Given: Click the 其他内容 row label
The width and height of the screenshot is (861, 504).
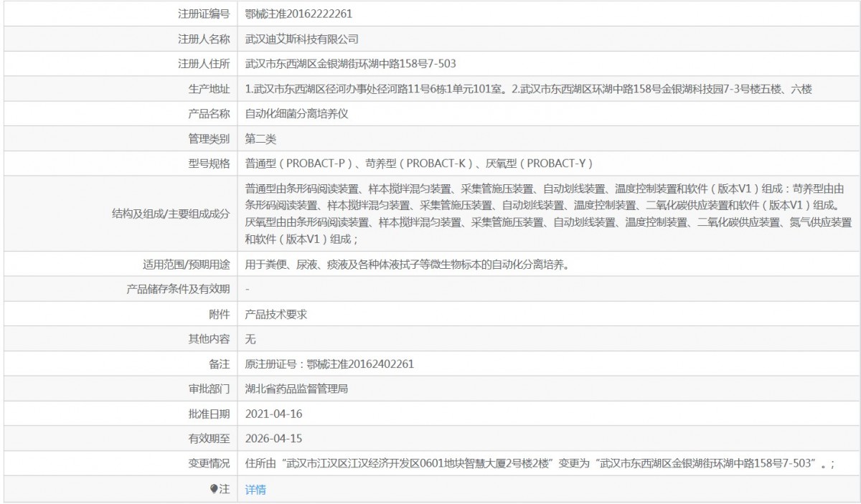Looking at the screenshot, I should tap(209, 339).
